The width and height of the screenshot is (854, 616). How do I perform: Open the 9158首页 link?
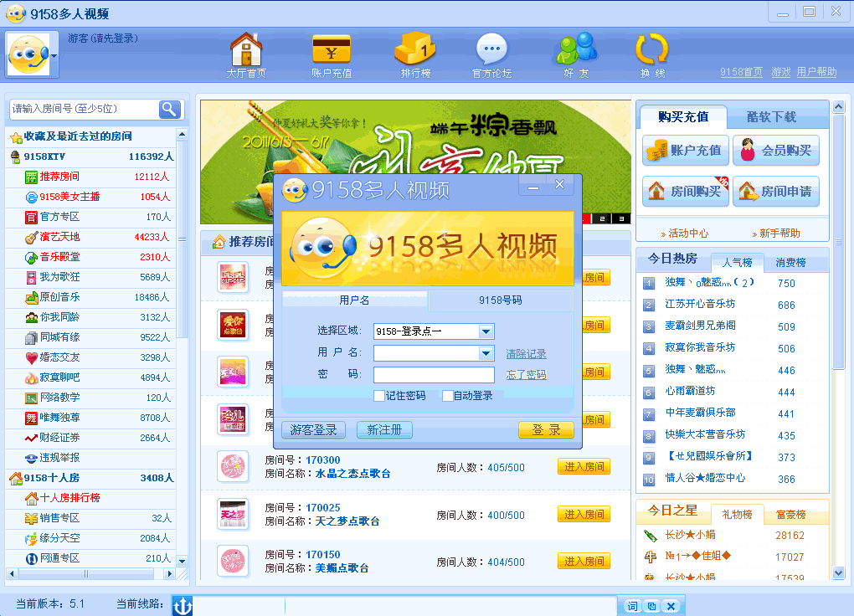pos(741,72)
